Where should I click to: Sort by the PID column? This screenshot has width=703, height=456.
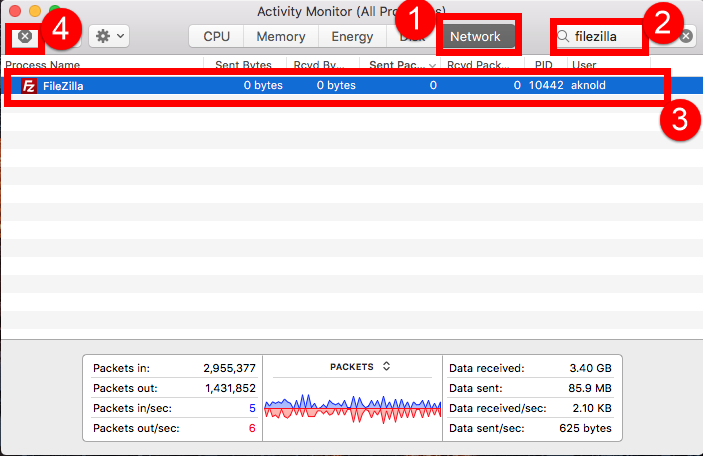tap(544, 65)
